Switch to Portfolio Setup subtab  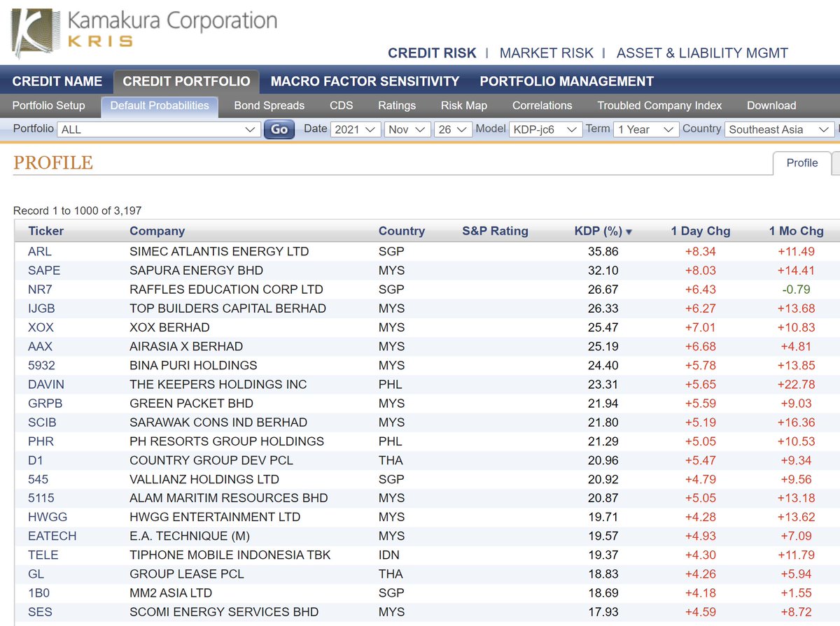click(49, 106)
